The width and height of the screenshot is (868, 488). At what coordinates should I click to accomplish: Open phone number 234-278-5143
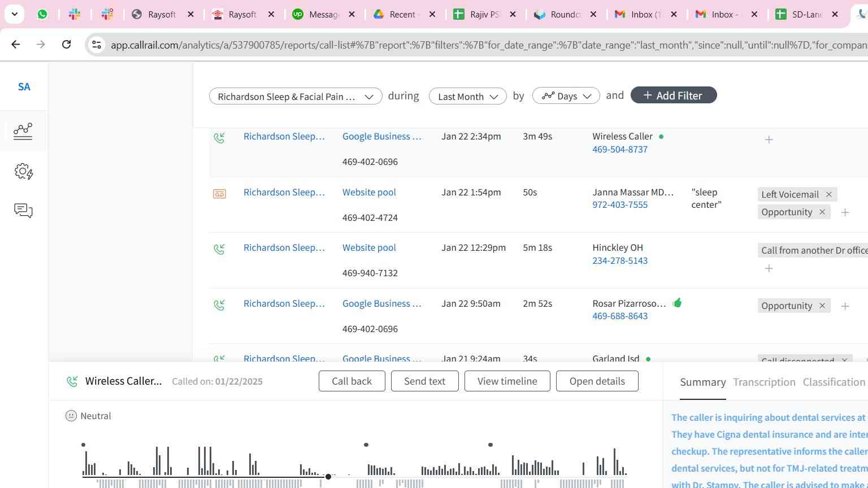coord(620,260)
